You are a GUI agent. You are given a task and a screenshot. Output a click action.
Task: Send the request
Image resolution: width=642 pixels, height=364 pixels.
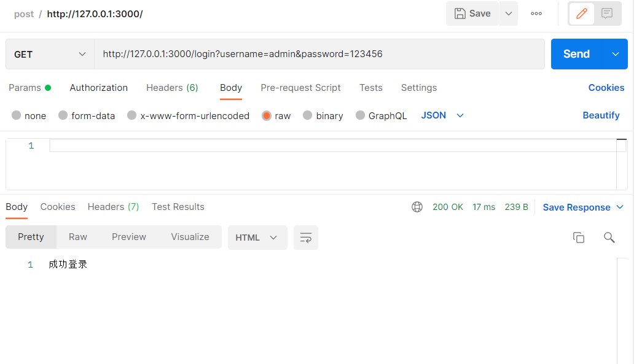tap(576, 54)
